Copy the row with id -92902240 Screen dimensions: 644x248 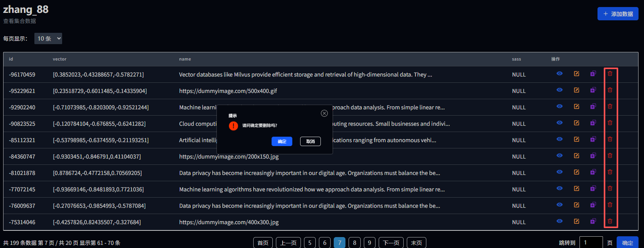click(593, 107)
